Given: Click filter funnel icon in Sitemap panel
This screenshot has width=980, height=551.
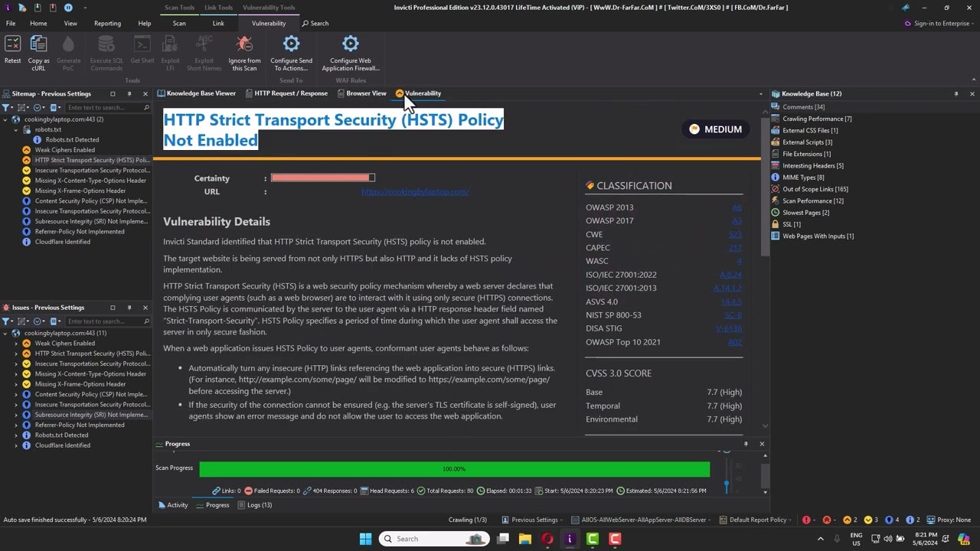Looking at the screenshot, I should (x=6, y=107).
